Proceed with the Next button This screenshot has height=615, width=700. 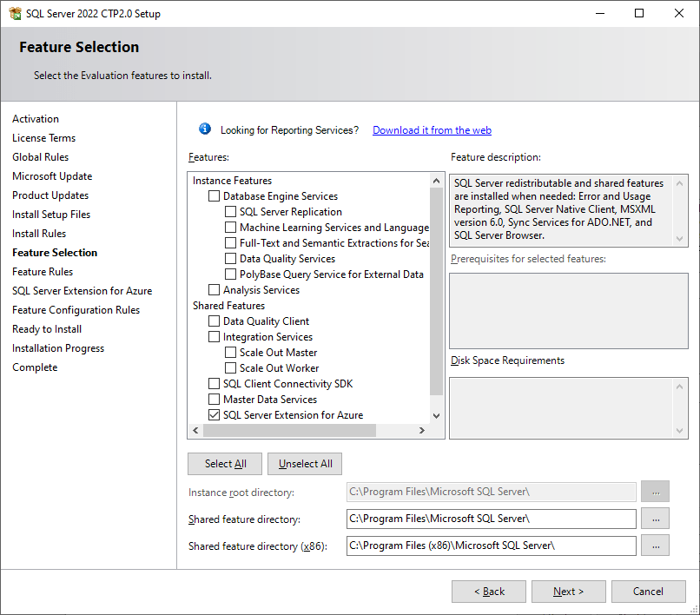569,592
